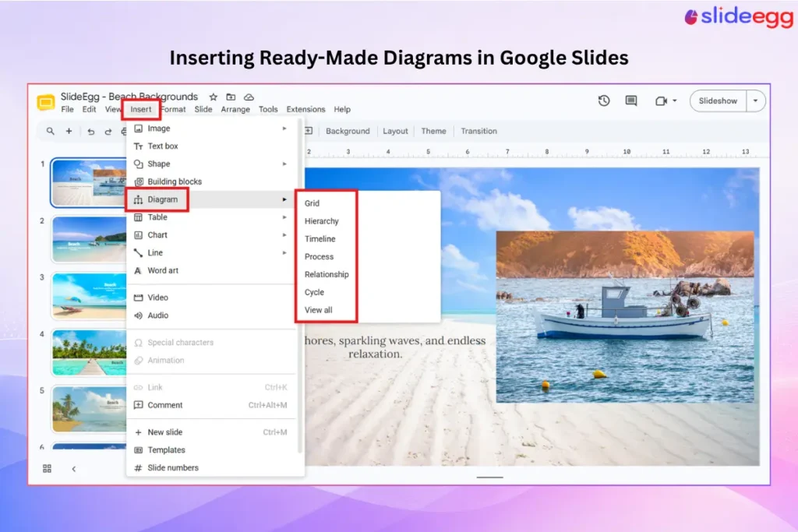Screen dimensions: 798x532
Task: Click the presentation title text
Action: 129,97
